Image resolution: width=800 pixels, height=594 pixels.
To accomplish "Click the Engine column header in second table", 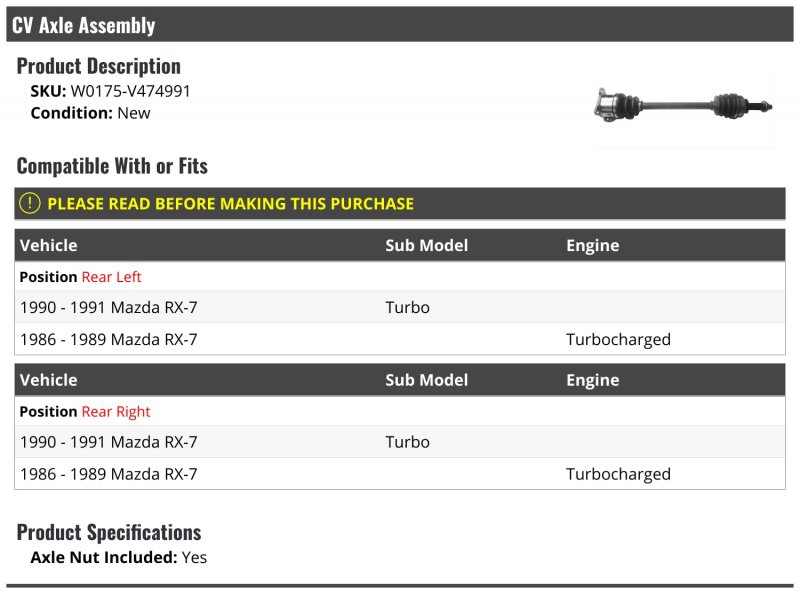I will point(592,380).
